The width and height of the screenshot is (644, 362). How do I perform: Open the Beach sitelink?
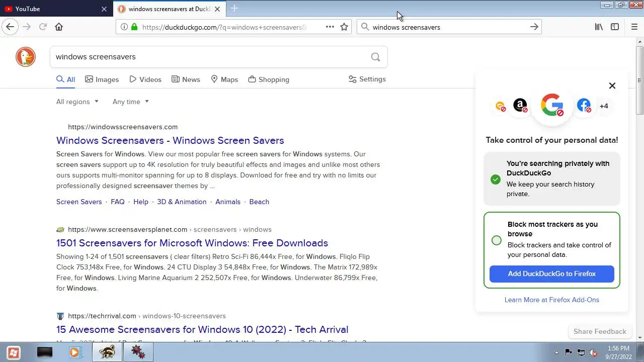tap(259, 202)
